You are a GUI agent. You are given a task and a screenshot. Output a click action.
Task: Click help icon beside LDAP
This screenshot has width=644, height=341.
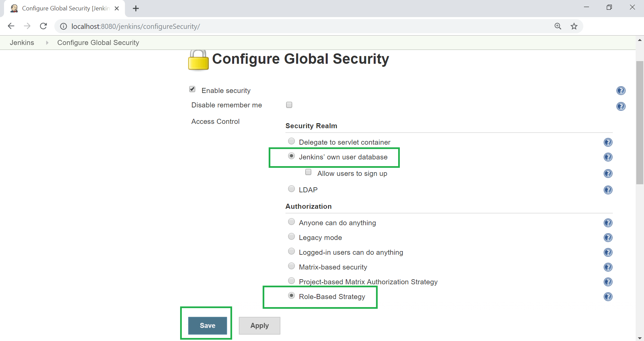click(x=608, y=190)
